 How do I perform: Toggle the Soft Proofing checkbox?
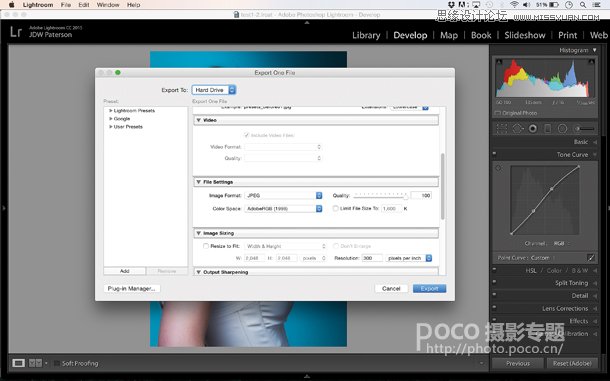(57, 363)
